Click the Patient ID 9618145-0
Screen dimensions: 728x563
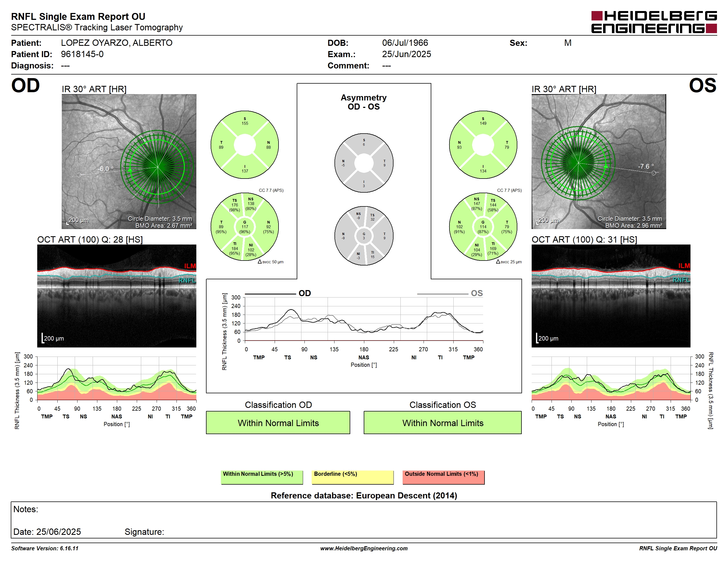(x=82, y=54)
